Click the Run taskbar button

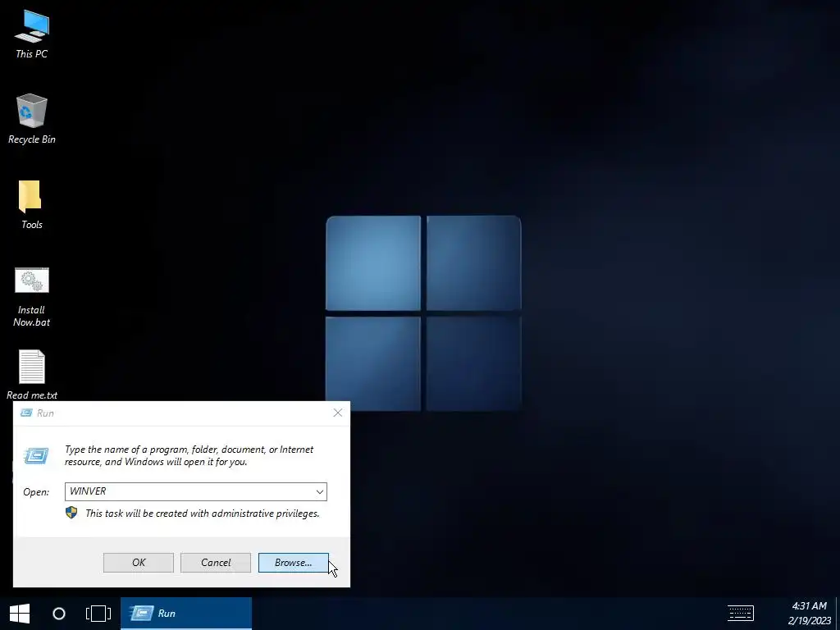pos(186,614)
